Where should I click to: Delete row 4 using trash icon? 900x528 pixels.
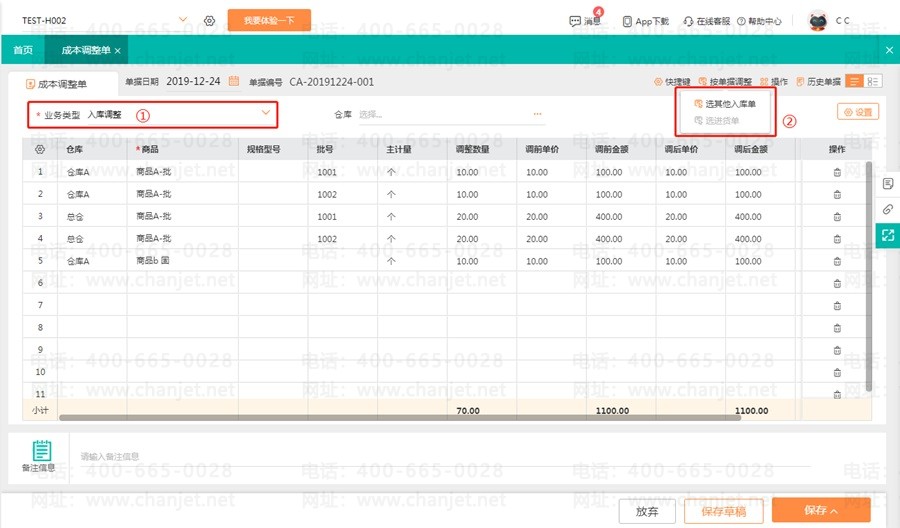837,239
